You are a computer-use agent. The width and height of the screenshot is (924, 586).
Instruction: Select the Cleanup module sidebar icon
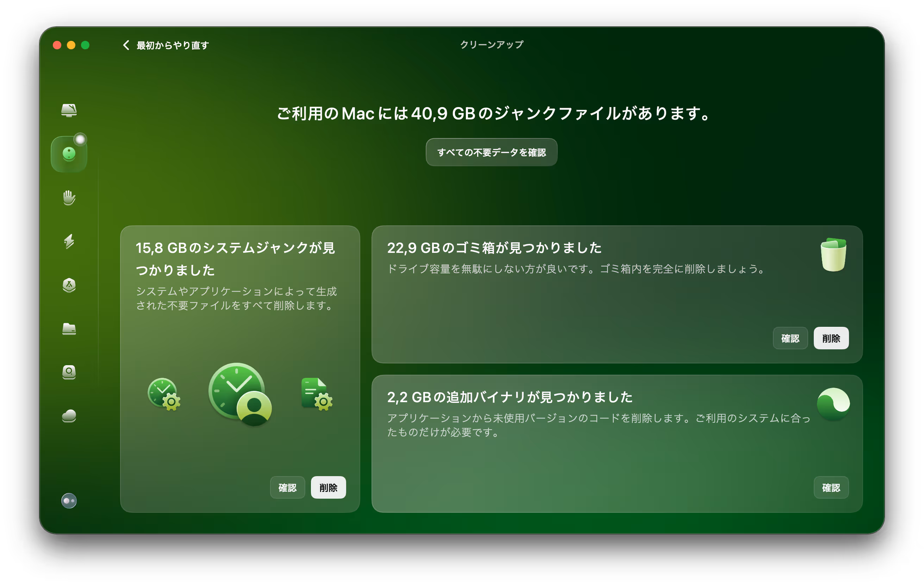(x=69, y=154)
